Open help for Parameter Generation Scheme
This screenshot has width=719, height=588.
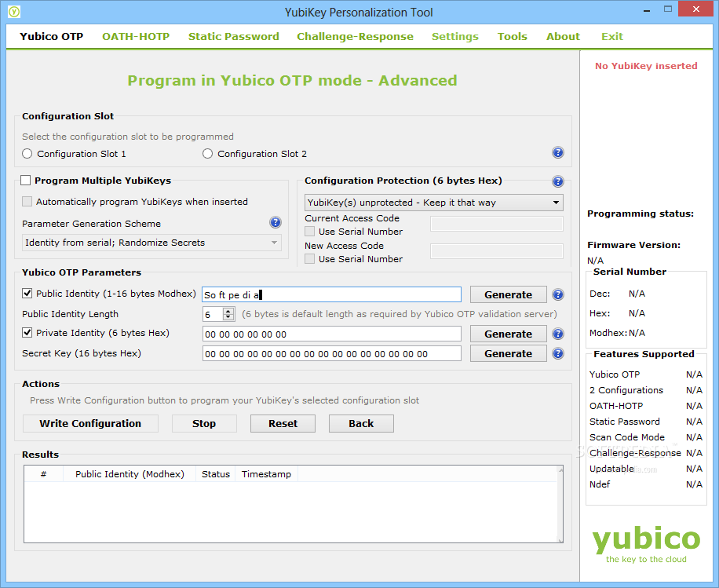(x=276, y=222)
